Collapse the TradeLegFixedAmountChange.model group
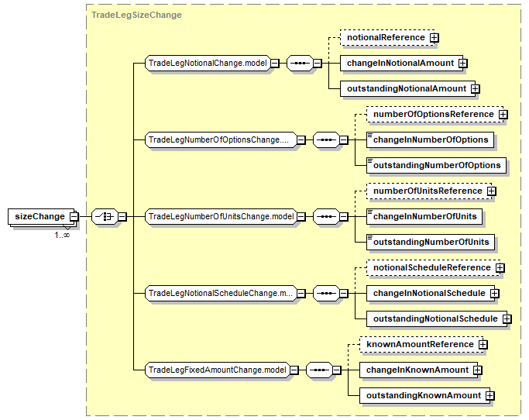 pos(295,370)
